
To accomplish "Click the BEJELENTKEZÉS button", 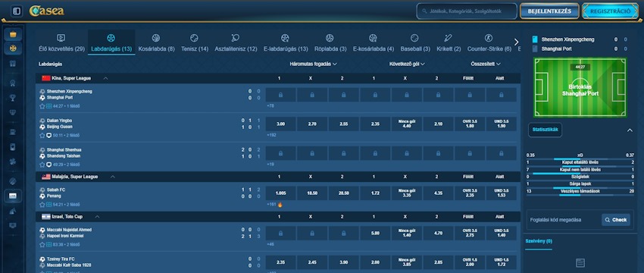I will coord(549,11).
